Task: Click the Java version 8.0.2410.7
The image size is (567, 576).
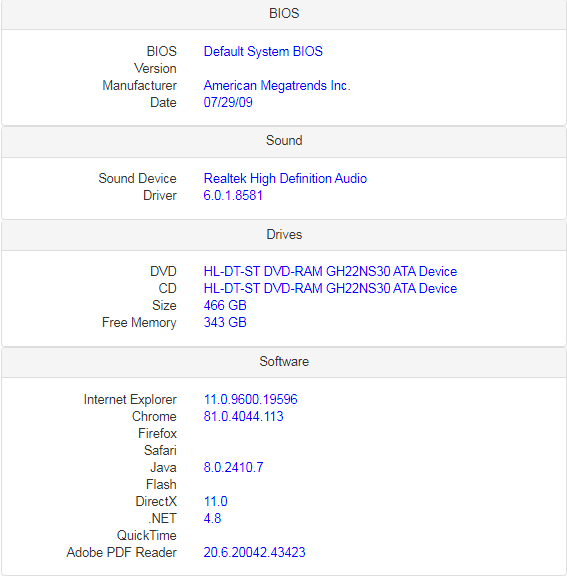Action: [233, 468]
